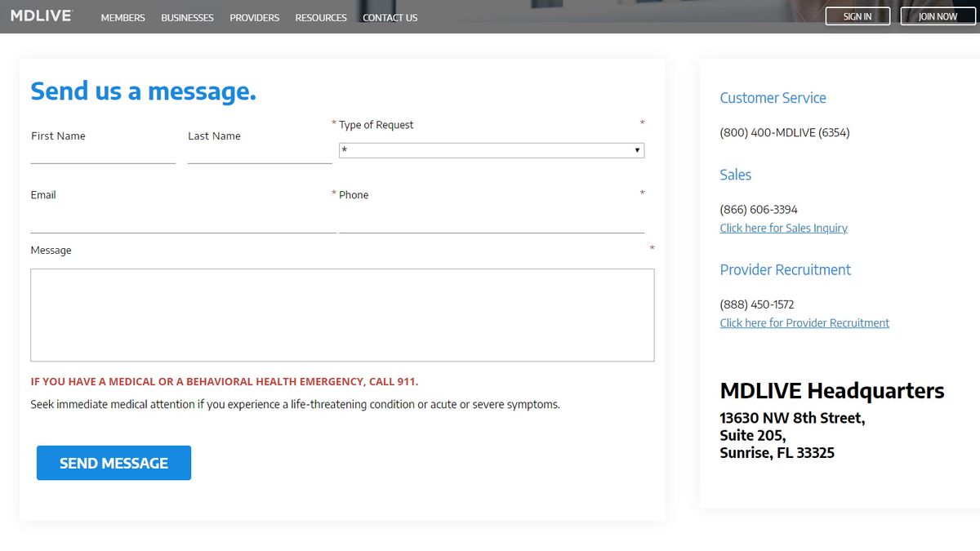
Task: Select recruitment phone number (888) 450-1572
Action: pos(757,304)
